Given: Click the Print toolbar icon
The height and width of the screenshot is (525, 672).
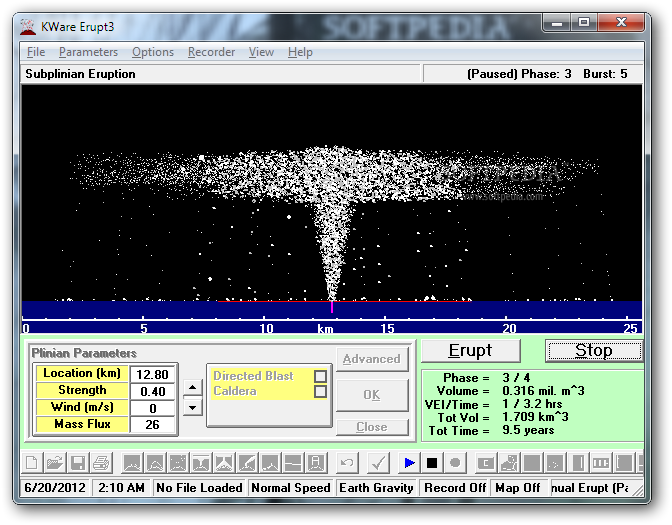Looking at the screenshot, I should click(x=102, y=463).
